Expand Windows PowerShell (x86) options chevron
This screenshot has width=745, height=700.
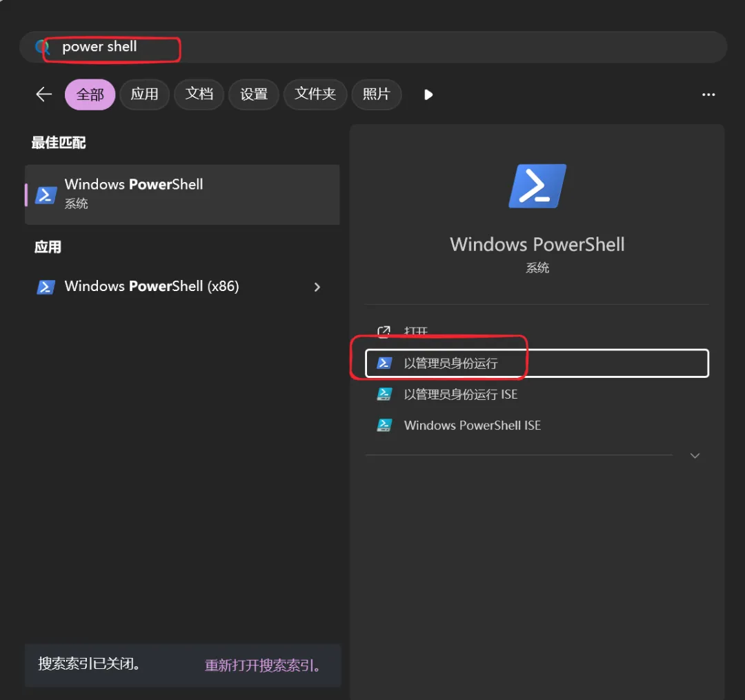pos(317,287)
